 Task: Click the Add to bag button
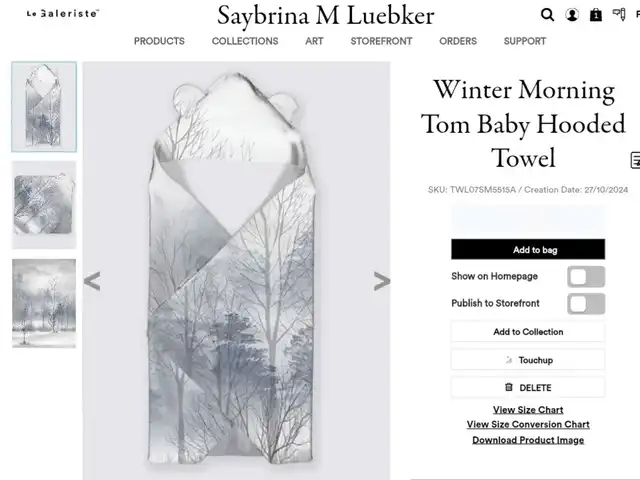tap(528, 249)
